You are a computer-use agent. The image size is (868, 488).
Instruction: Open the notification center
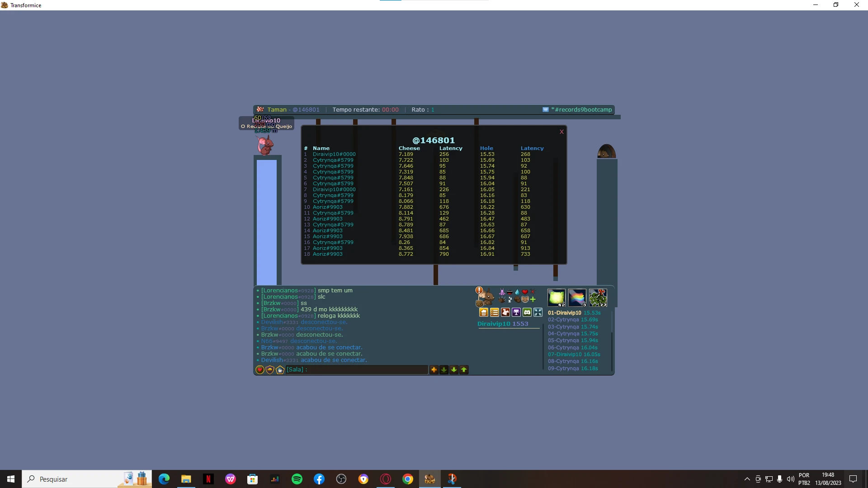point(853,479)
